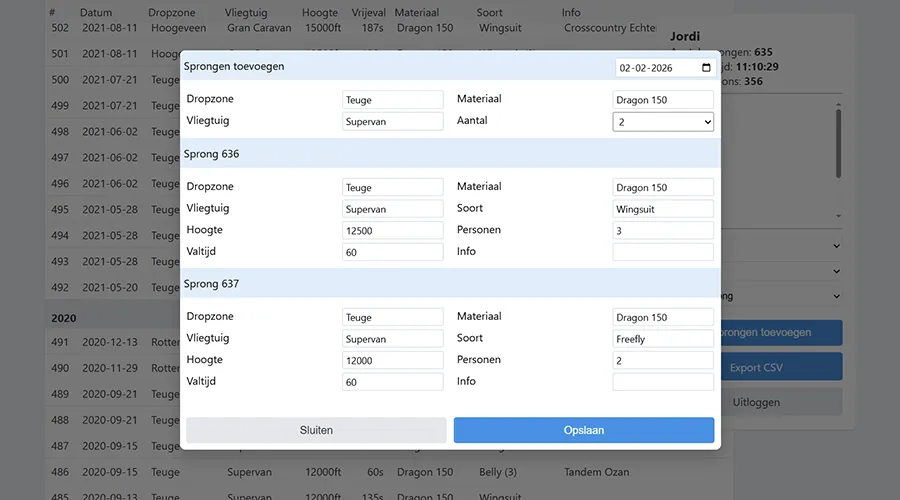Click the top Dropzone field in header section

(x=392, y=100)
